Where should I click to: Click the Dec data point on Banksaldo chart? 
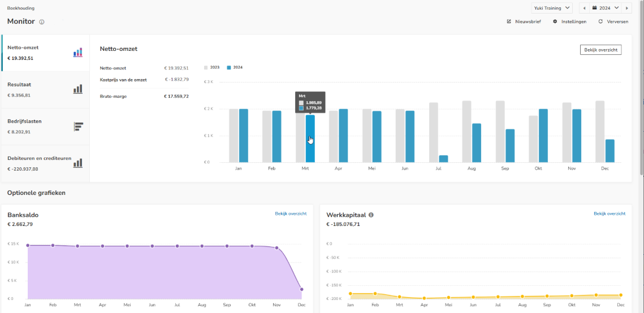pyautogui.click(x=301, y=289)
